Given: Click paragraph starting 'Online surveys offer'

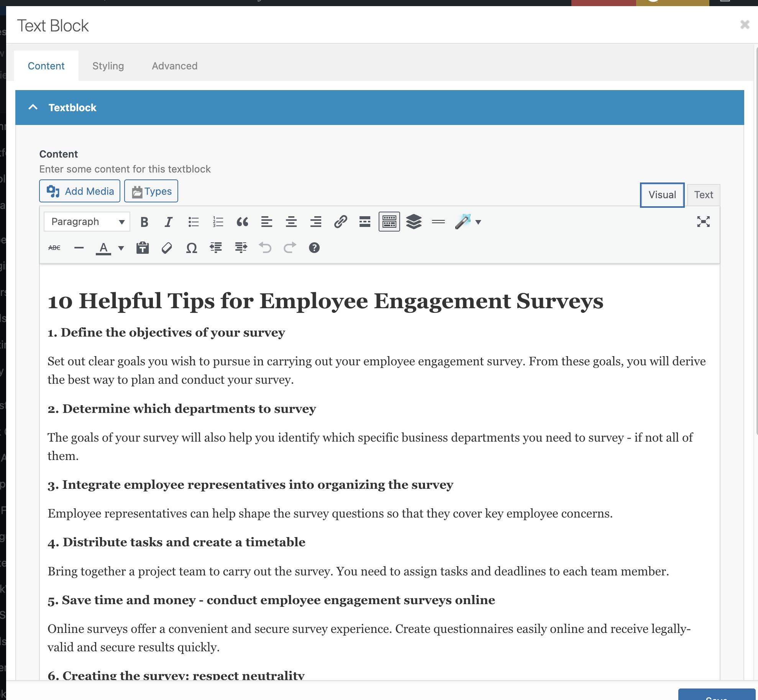Looking at the screenshot, I should tap(369, 638).
